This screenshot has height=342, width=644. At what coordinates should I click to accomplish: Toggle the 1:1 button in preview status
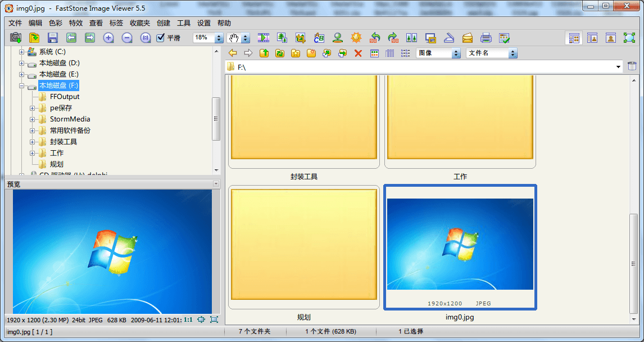pyautogui.click(x=188, y=319)
